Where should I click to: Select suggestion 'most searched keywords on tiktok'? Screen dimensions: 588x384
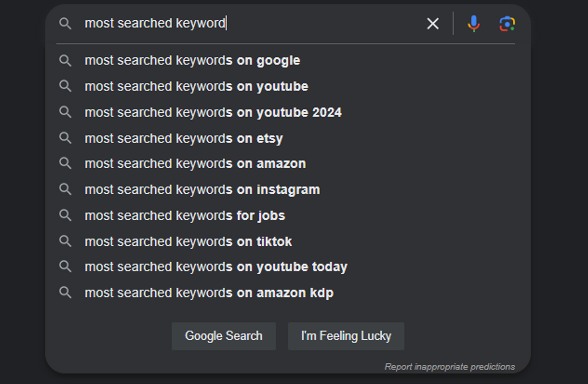(x=188, y=241)
